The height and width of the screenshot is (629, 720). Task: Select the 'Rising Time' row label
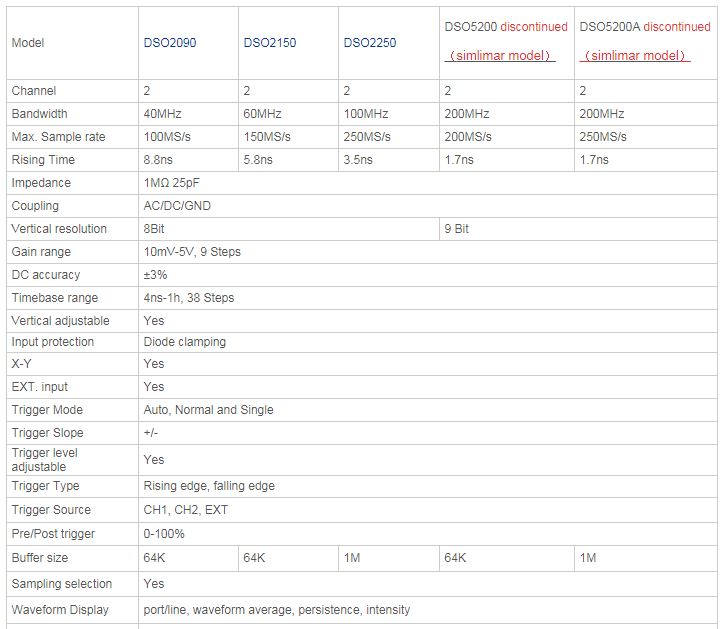click(43, 159)
